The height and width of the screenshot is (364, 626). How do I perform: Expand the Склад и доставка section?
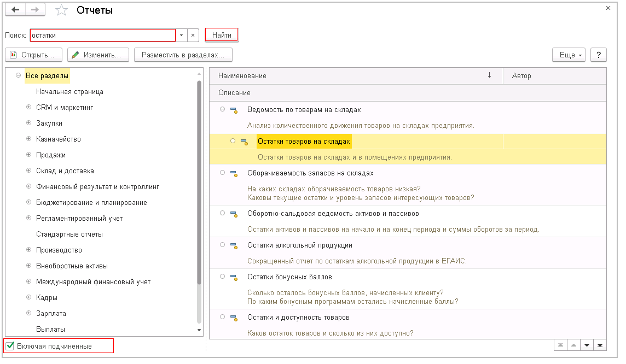click(29, 171)
